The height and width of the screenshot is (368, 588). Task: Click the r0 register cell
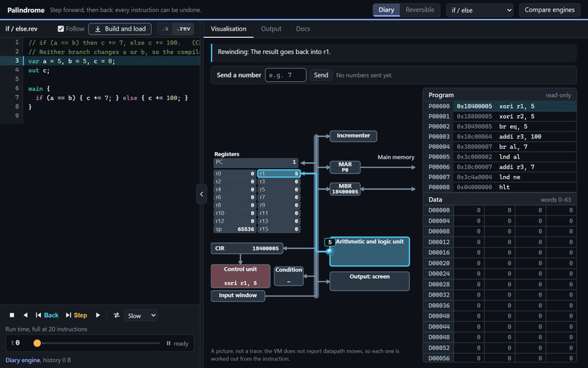[235, 174]
